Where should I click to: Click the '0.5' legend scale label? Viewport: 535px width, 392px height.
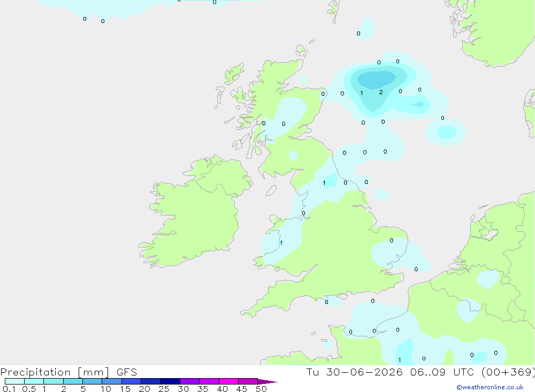pos(29,389)
